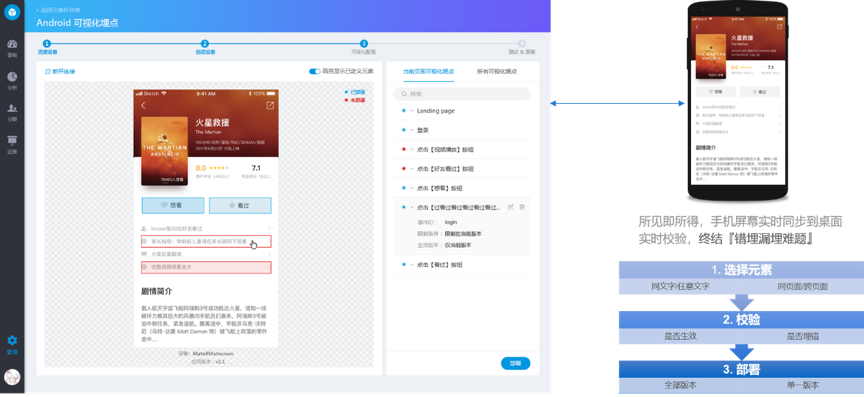Select the 登录 event row
Screen dimensions: 864x397
[462, 130]
